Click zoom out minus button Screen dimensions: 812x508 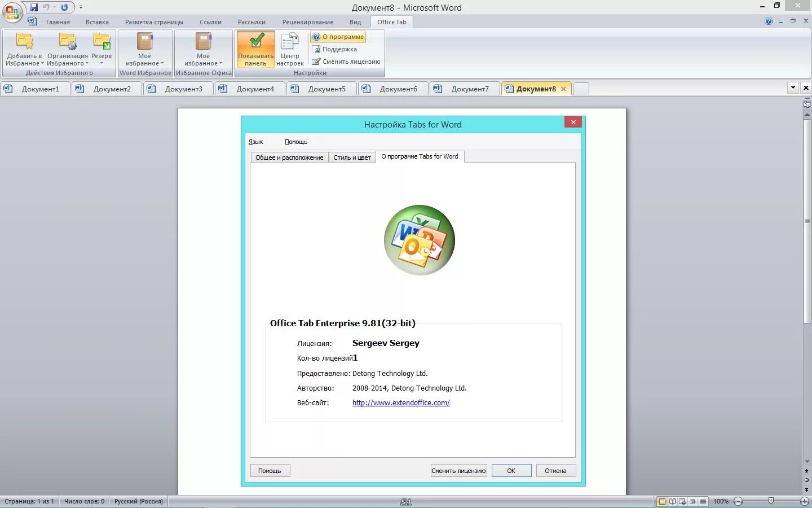(x=738, y=501)
